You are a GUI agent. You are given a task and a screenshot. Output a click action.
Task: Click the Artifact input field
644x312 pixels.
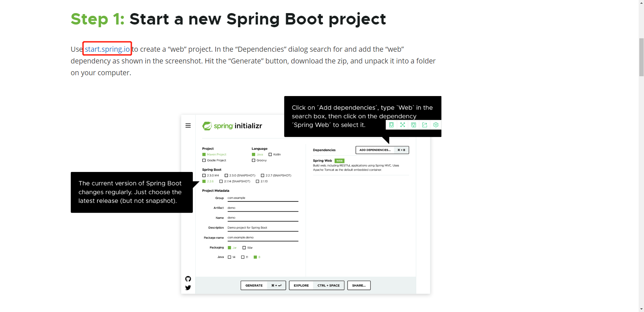[x=263, y=208]
